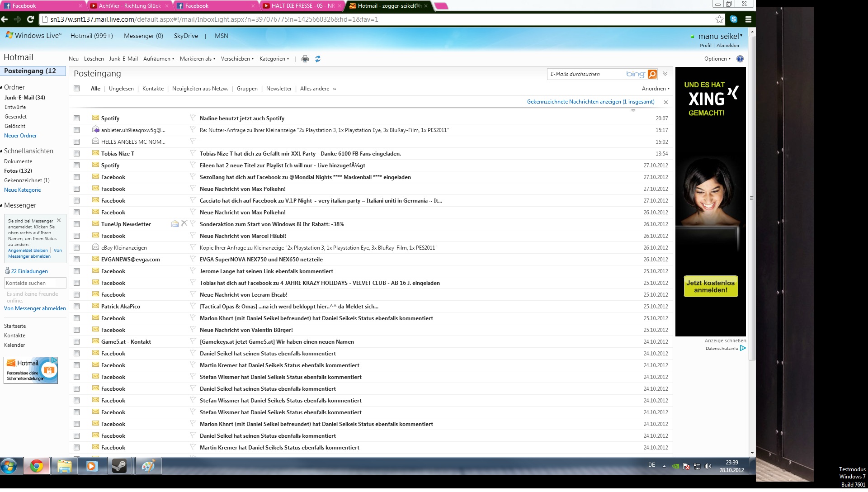The width and height of the screenshot is (868, 492).
Task: Bookmark this page with the star
Action: tap(719, 19)
